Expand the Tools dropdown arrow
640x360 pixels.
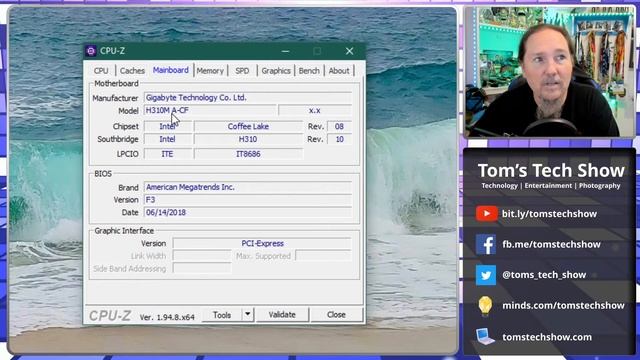248,315
